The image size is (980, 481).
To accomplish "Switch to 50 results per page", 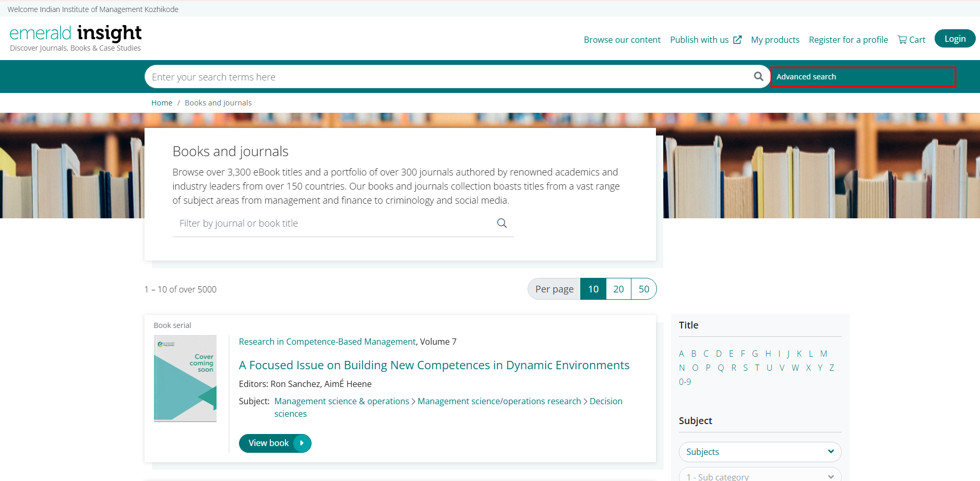I will point(644,289).
